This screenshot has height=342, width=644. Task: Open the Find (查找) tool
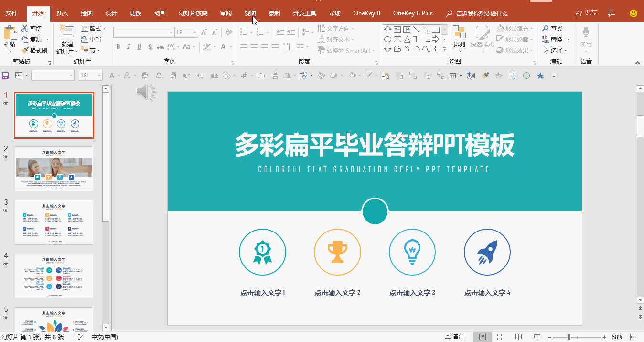tap(553, 28)
